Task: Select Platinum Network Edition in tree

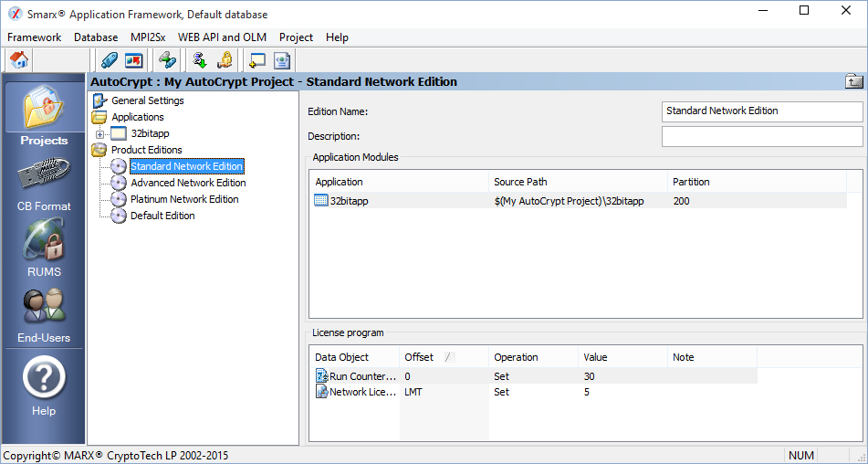Action: (184, 199)
